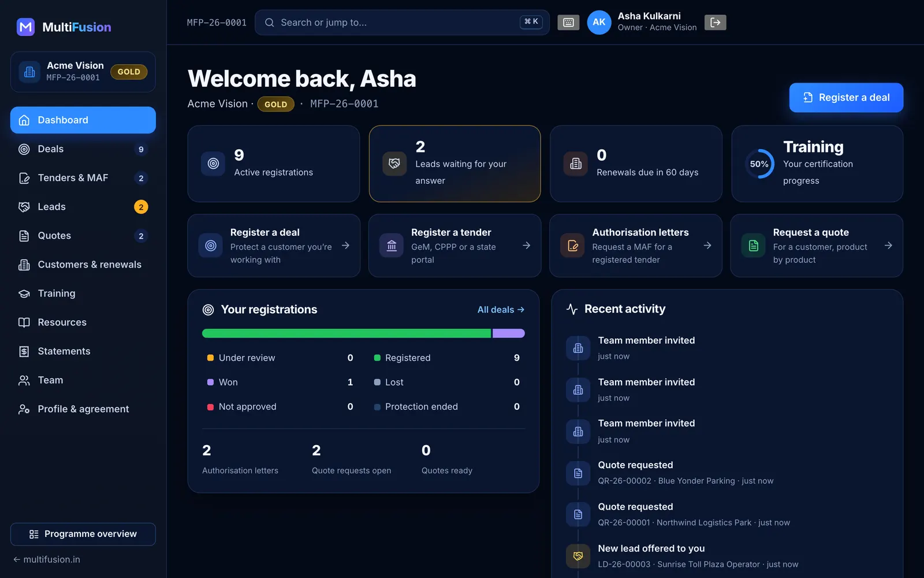The height and width of the screenshot is (578, 924).
Task: Open the Programme overview button
Action: pyautogui.click(x=83, y=534)
